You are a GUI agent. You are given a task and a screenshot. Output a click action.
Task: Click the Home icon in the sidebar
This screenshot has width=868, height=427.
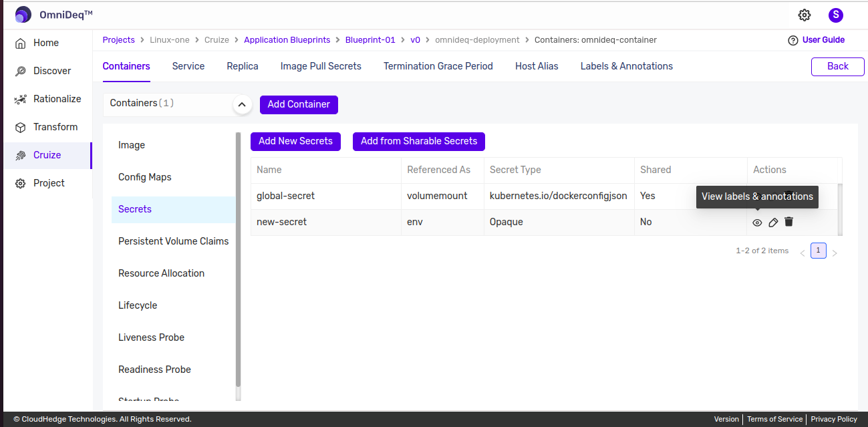coord(21,43)
